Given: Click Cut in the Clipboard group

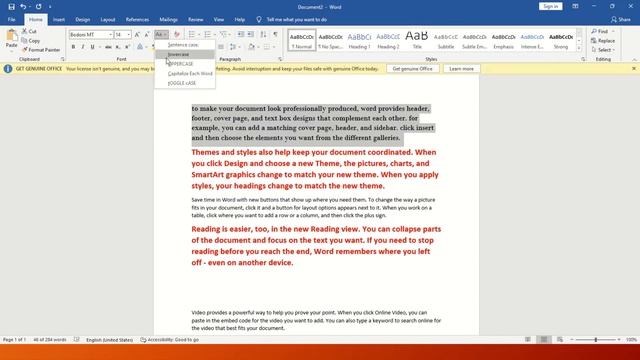Looking at the screenshot, I should (29, 31).
